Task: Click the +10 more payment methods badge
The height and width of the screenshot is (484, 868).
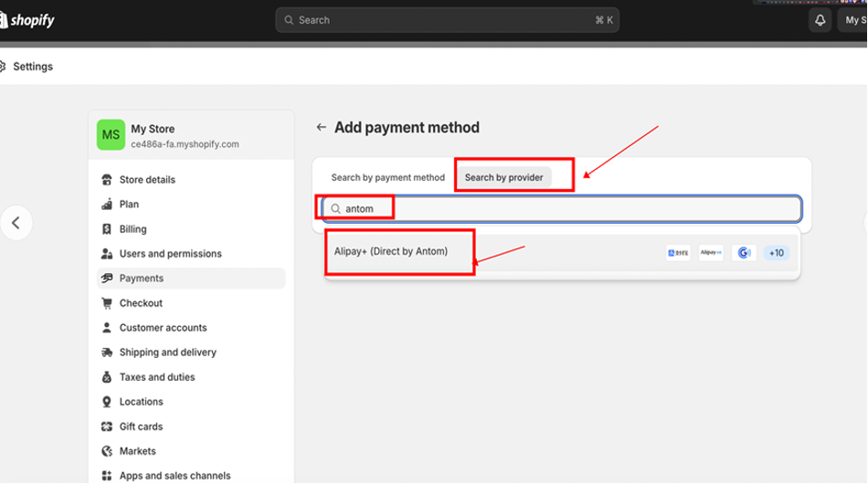Action: 776,253
